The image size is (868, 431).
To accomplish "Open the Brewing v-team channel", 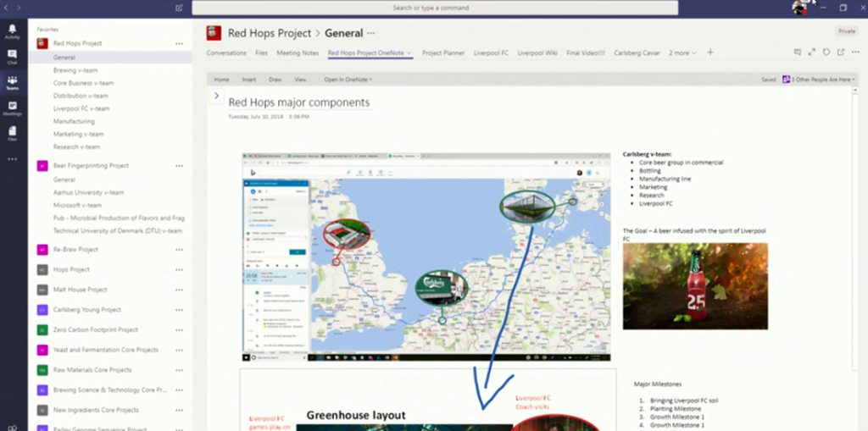I will click(76, 70).
